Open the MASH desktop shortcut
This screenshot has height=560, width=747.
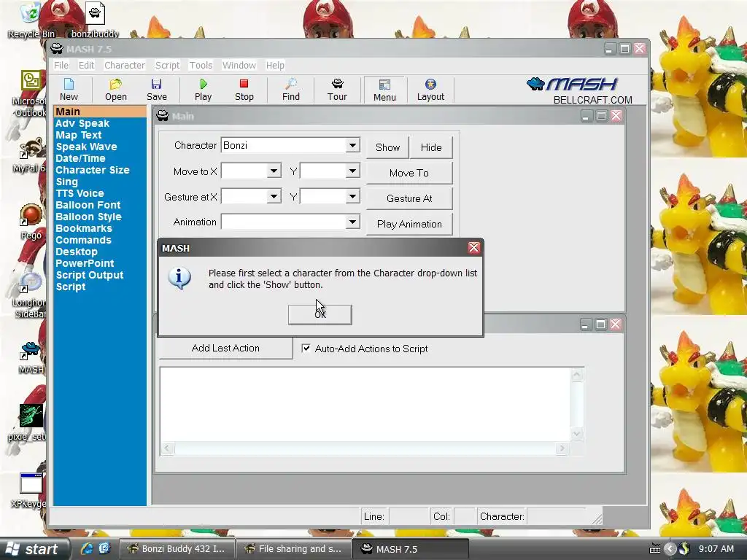click(31, 357)
